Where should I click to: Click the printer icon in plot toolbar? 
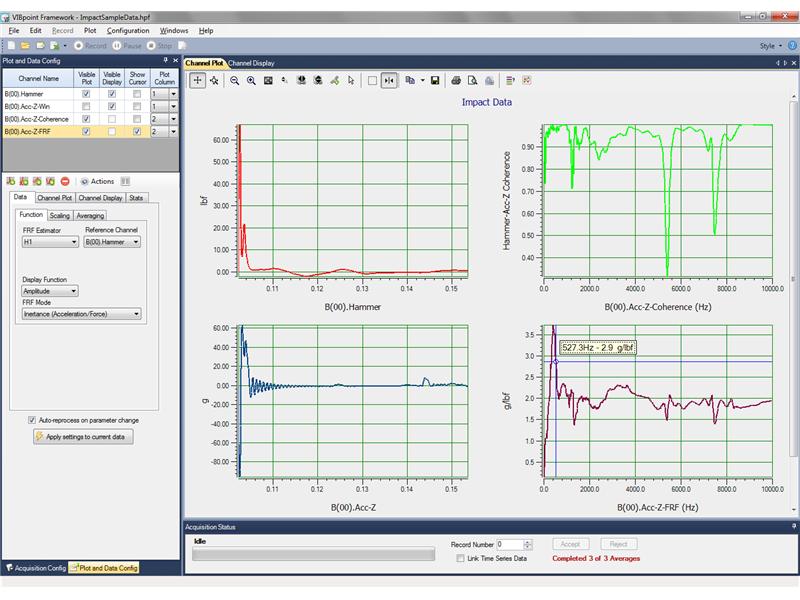(456, 80)
